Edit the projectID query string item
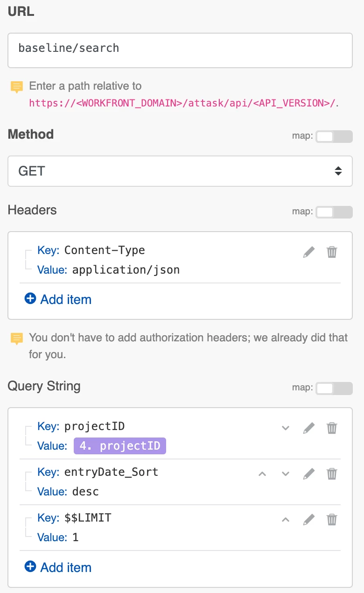This screenshot has height=593, width=364. click(309, 428)
